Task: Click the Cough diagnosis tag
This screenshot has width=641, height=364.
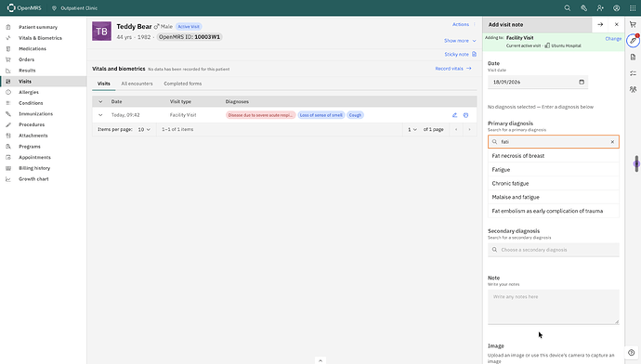Action: click(x=355, y=115)
